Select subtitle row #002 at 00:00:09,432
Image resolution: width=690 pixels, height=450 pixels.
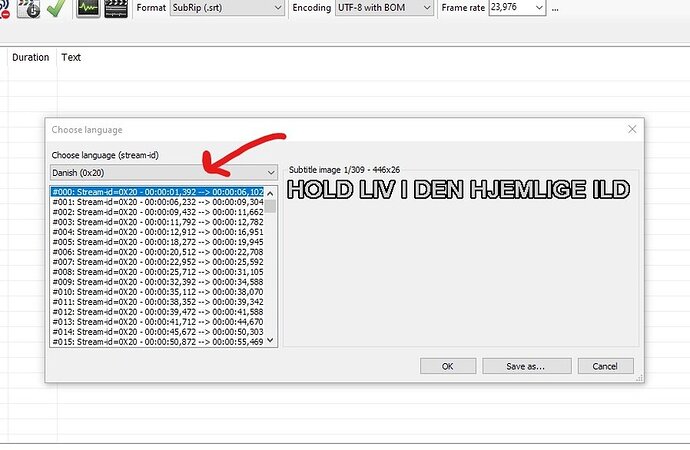click(158, 212)
